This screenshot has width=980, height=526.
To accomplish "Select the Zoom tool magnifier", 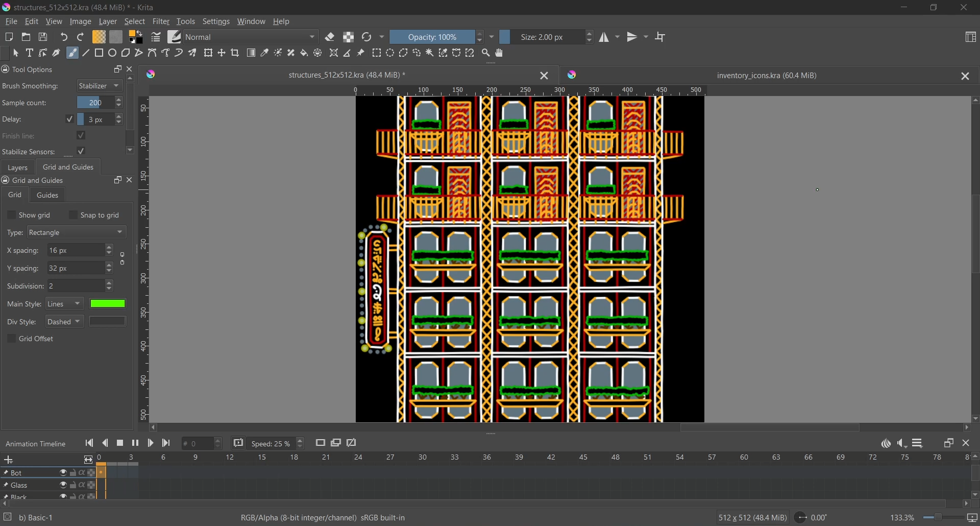I will coord(486,53).
